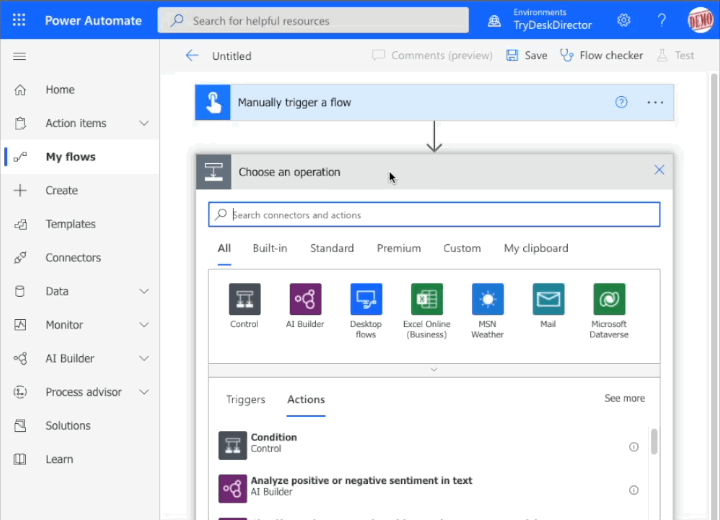Screen dimensions: 720x520
Task: Select the Control connector icon
Action: [x=244, y=299]
